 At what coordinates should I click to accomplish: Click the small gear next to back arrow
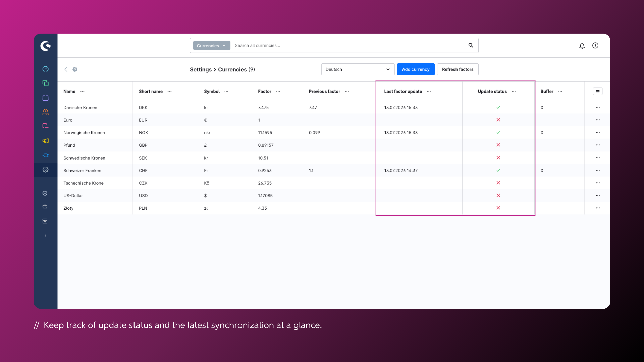[75, 69]
